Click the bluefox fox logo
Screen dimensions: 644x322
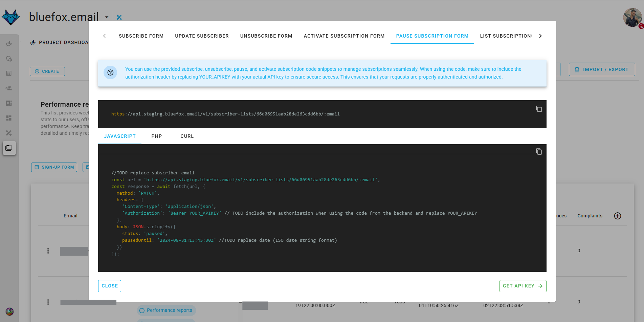pos(10,17)
